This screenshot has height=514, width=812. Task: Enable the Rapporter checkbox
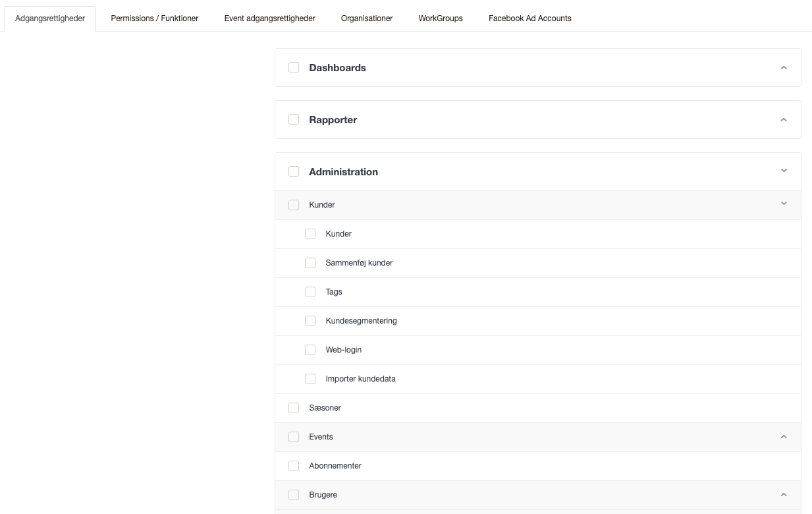click(294, 119)
